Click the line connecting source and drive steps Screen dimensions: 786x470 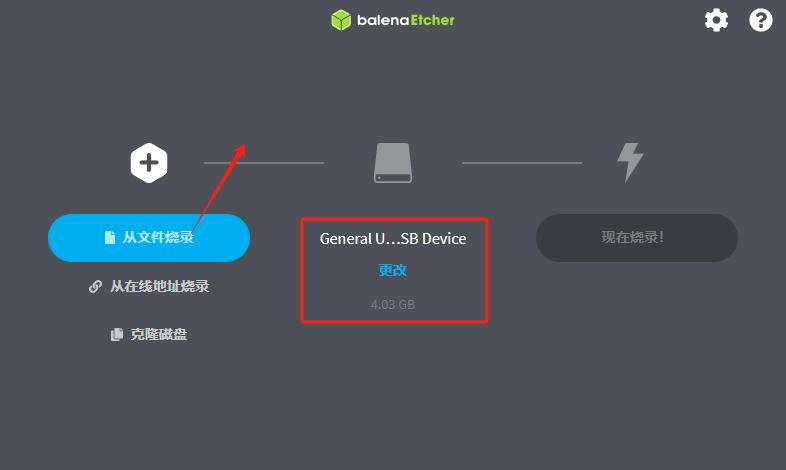pyautogui.click(x=264, y=163)
